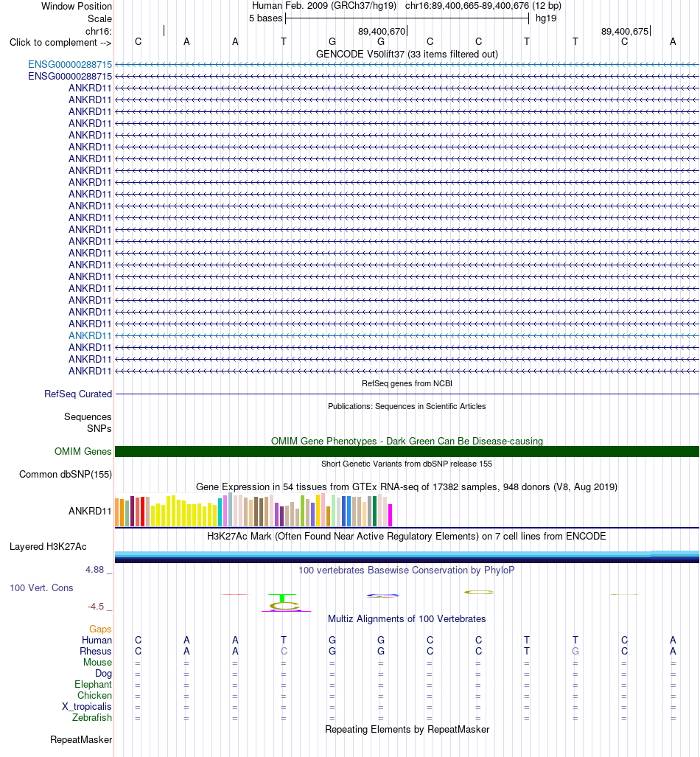Click the chr16: ruler label
This screenshot has height=757, width=700.
[x=99, y=32]
